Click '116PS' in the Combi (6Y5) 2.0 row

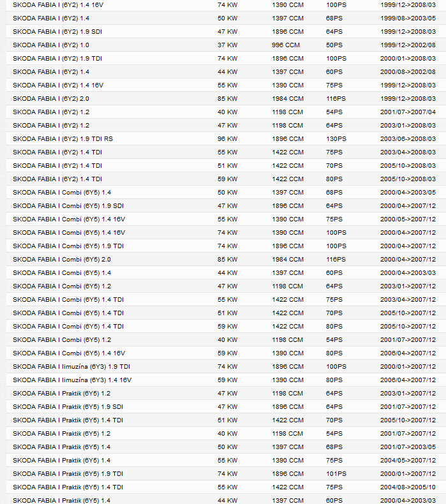pyautogui.click(x=336, y=260)
